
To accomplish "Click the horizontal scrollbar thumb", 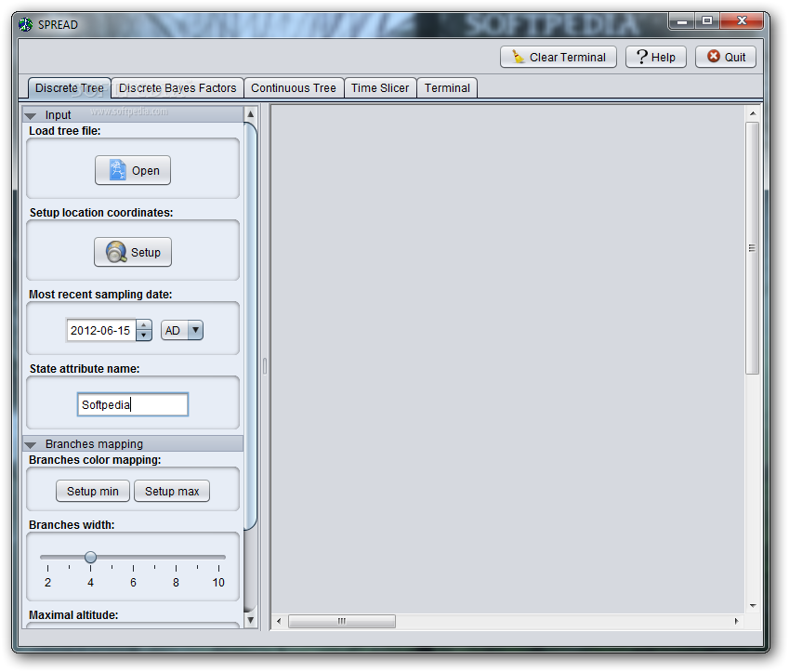I will tap(342, 621).
